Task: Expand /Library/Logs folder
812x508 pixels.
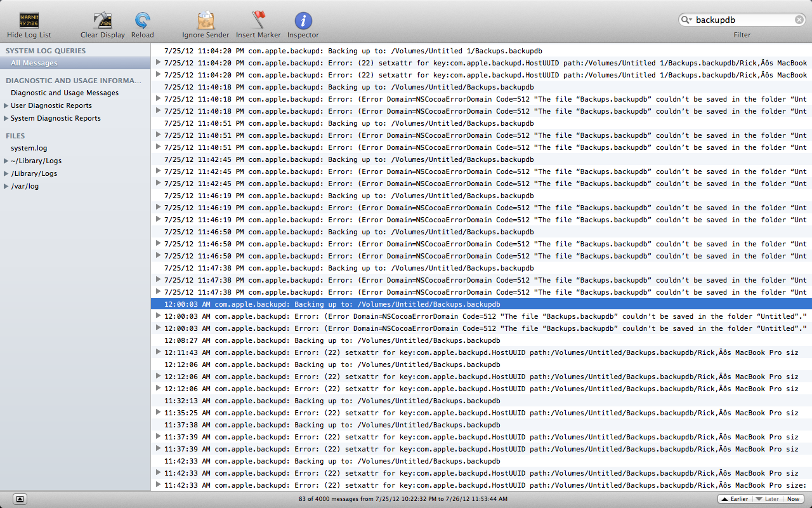Action: [6, 173]
